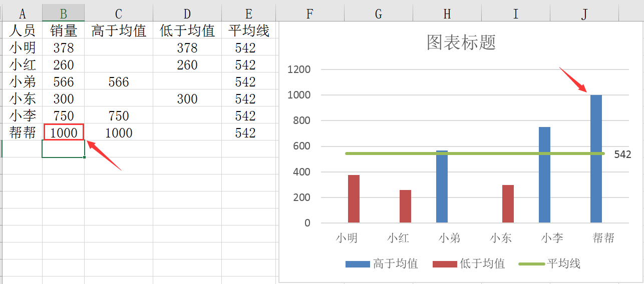This screenshot has height=284, width=644.
Task: Select name cell 帮帮 in the table
Action: pos(23,133)
